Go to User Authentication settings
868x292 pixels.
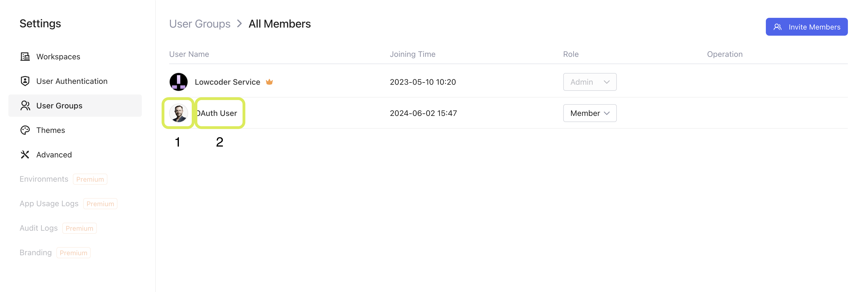72,81
